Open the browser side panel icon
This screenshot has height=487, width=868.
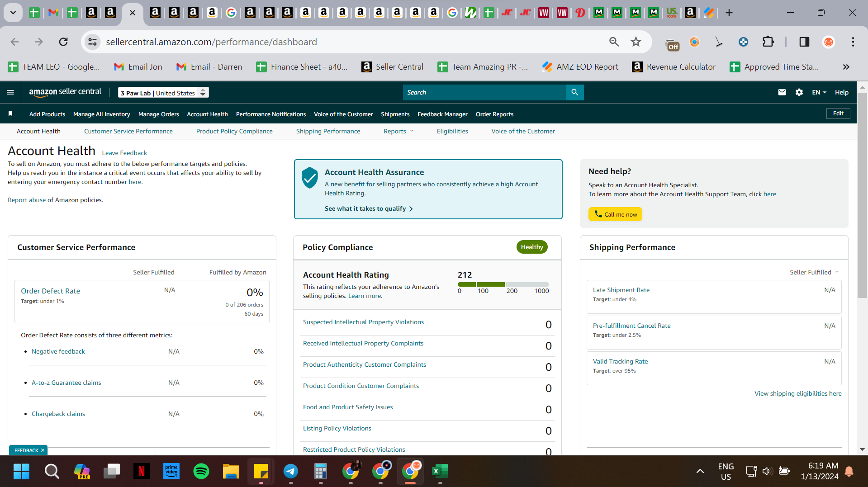click(804, 42)
